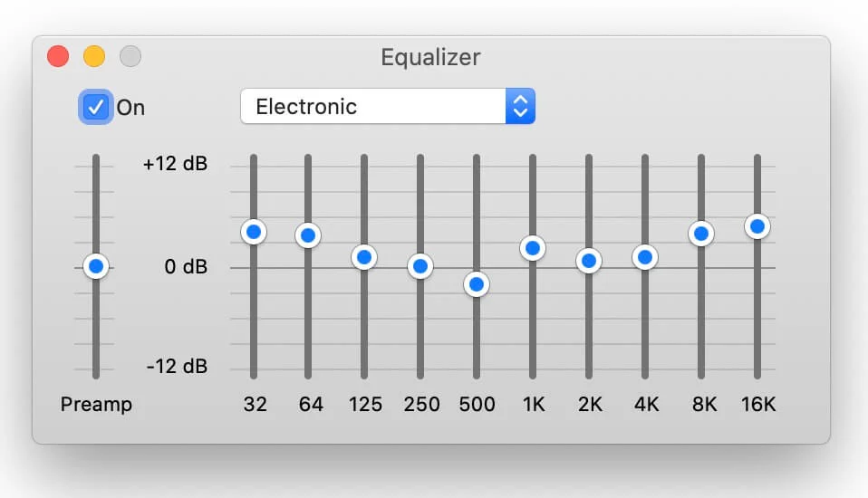Screen dimensions: 868x498
Task: Click the On label text
Action: coord(130,108)
